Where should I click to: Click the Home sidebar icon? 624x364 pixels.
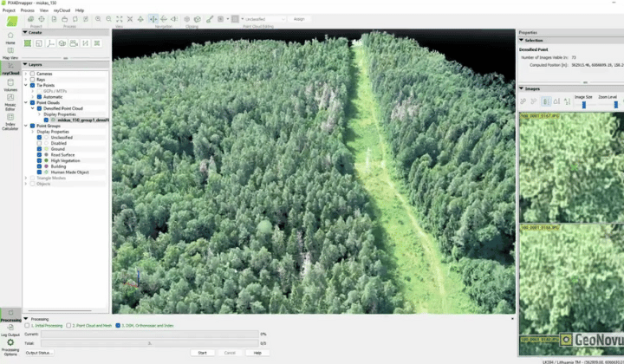[x=10, y=36]
